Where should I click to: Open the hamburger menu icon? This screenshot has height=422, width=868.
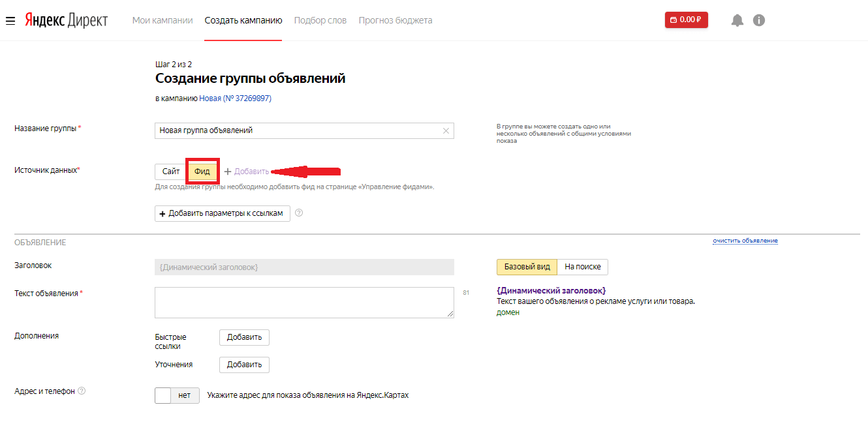tap(10, 20)
